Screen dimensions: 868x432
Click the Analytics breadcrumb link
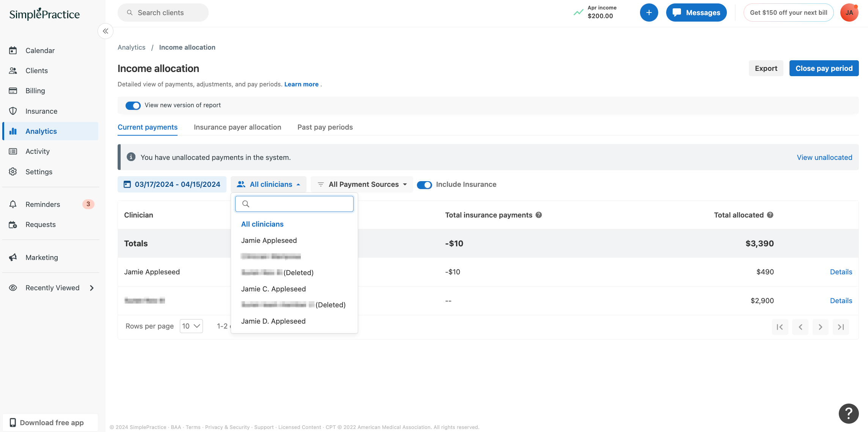click(x=131, y=47)
